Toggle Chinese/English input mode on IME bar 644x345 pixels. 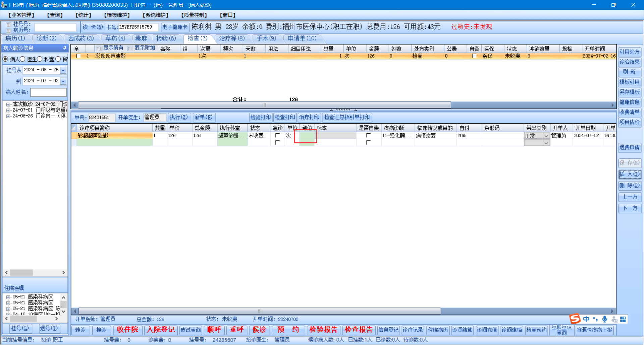pos(586,319)
